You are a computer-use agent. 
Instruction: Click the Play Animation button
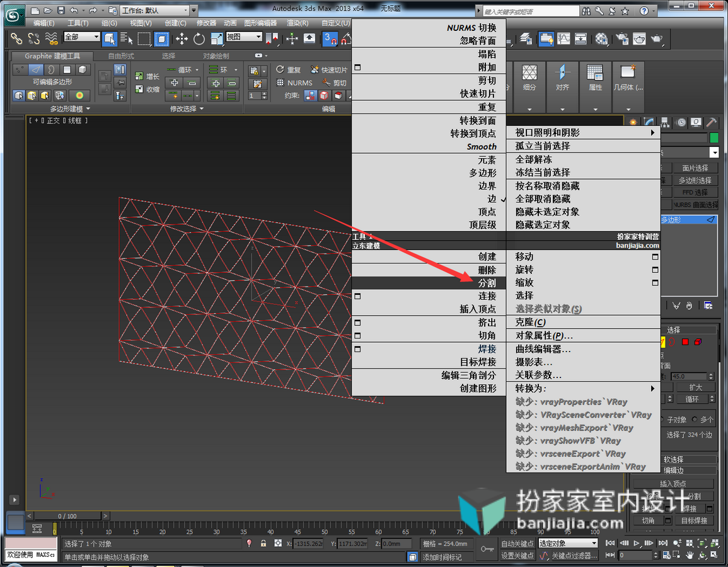[x=637, y=543]
